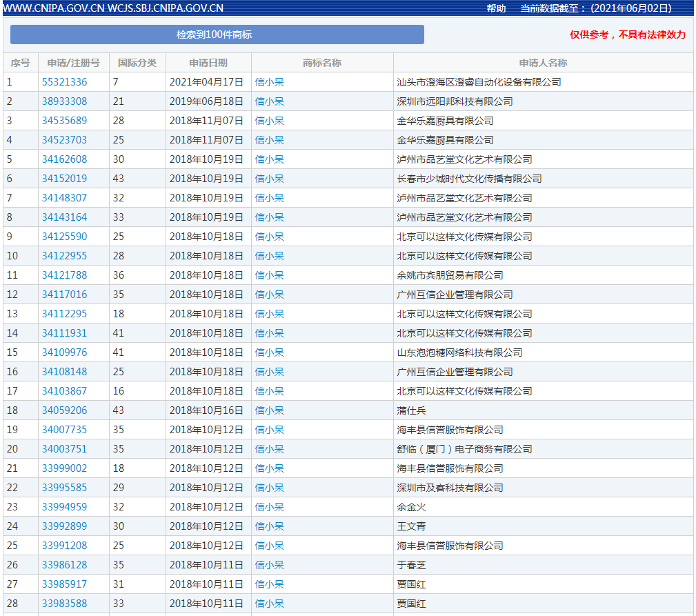Screen dimensions: 696x616
Task: Select applicant 余金火
Action: coord(412,507)
